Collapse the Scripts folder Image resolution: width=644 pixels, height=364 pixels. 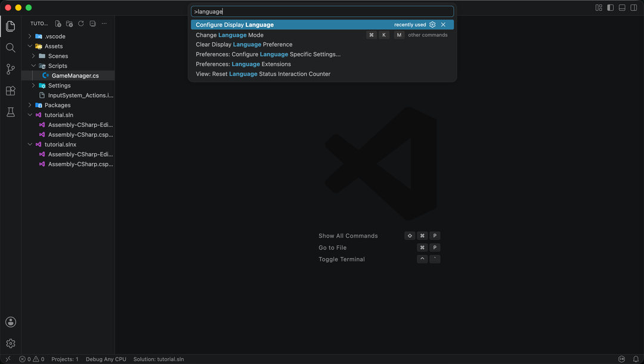[33, 66]
